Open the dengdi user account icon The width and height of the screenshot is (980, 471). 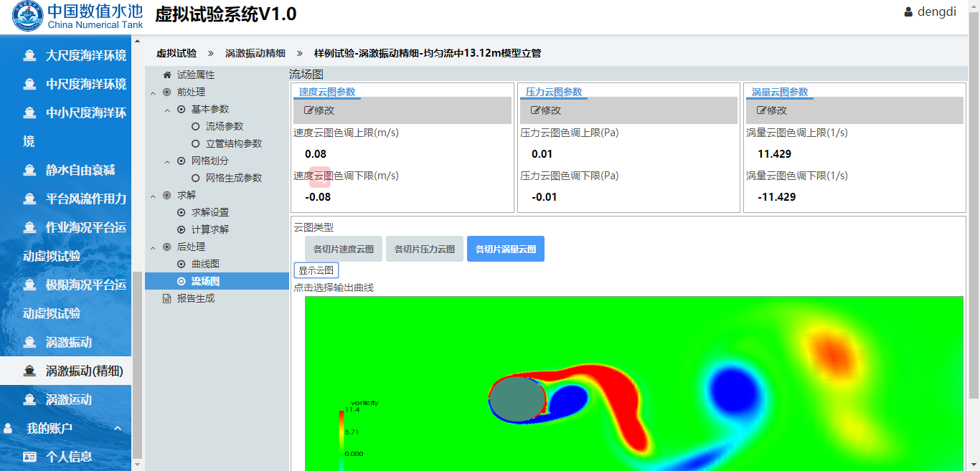(908, 12)
